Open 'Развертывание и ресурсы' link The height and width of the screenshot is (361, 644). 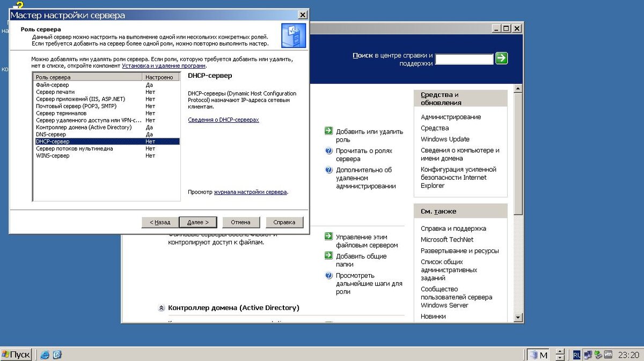(x=460, y=251)
